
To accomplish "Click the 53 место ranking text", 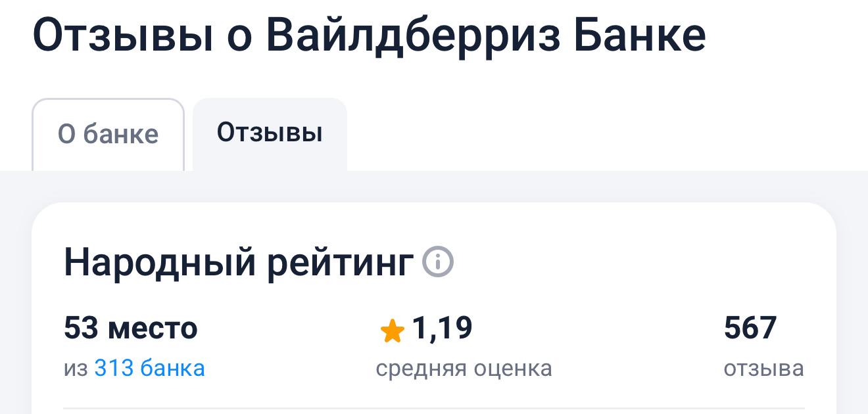I will (130, 328).
